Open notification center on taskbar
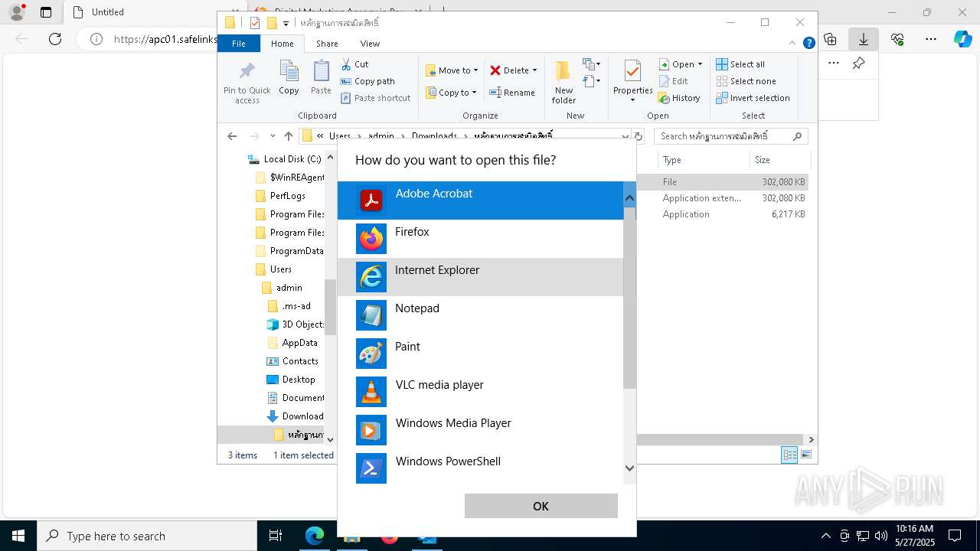 [955, 536]
